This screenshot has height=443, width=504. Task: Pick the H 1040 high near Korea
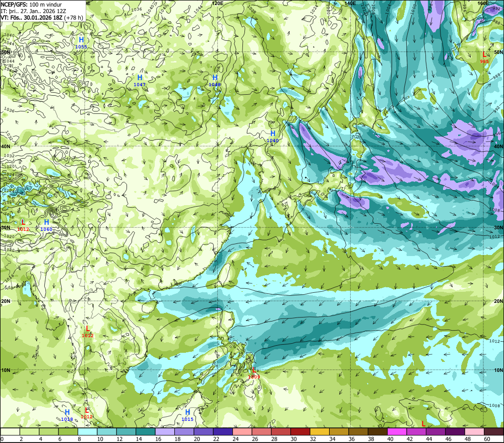[273, 137]
